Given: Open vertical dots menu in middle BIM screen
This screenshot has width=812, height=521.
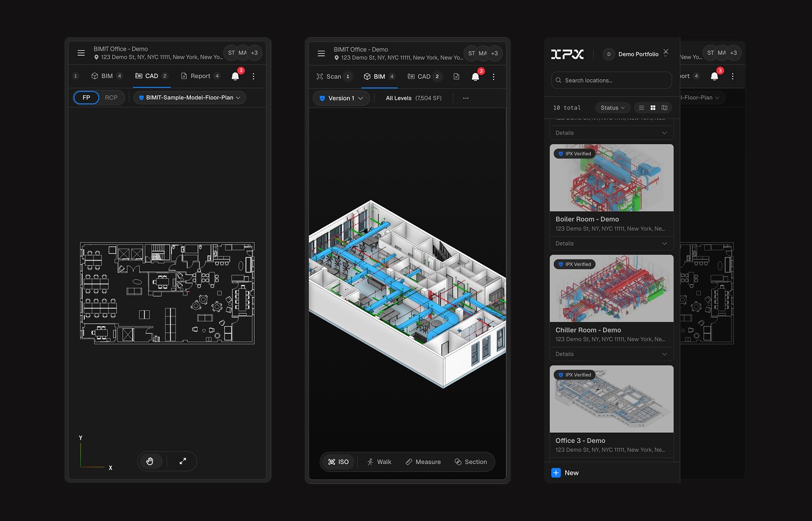Looking at the screenshot, I should point(493,76).
